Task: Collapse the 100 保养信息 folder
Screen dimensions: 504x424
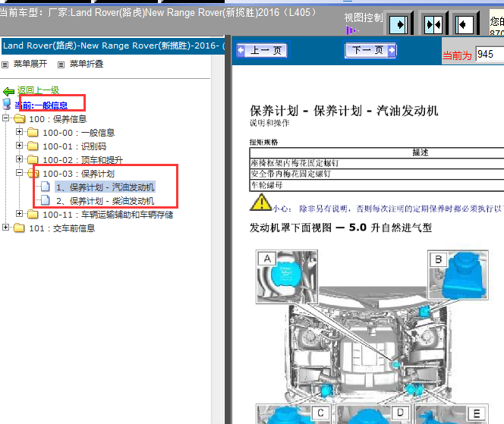Action: [x=5, y=118]
